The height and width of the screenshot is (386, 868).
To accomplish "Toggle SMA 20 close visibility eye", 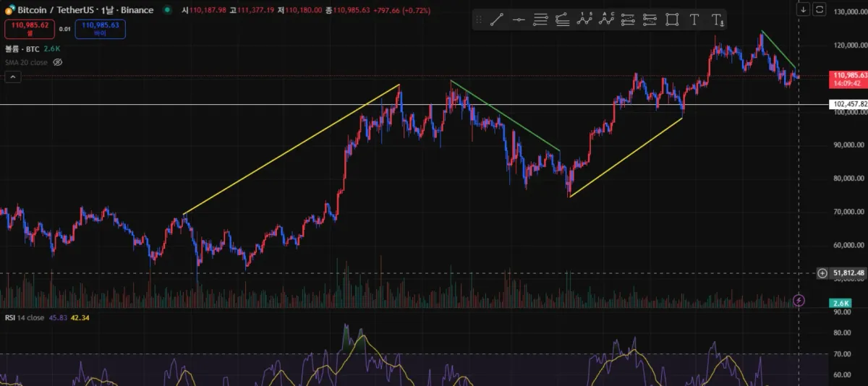I will (58, 63).
